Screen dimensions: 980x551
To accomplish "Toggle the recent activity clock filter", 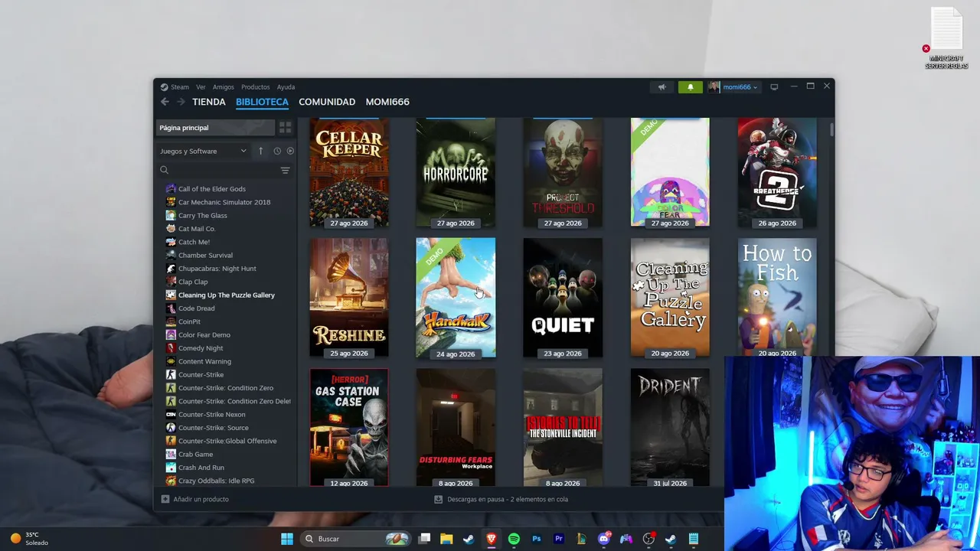I will [277, 151].
